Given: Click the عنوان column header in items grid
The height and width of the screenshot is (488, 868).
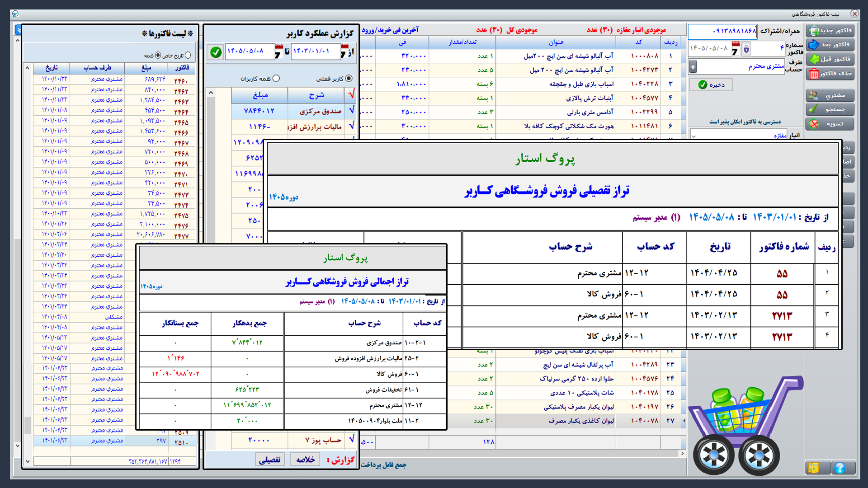Looking at the screenshot, I should click(556, 42).
